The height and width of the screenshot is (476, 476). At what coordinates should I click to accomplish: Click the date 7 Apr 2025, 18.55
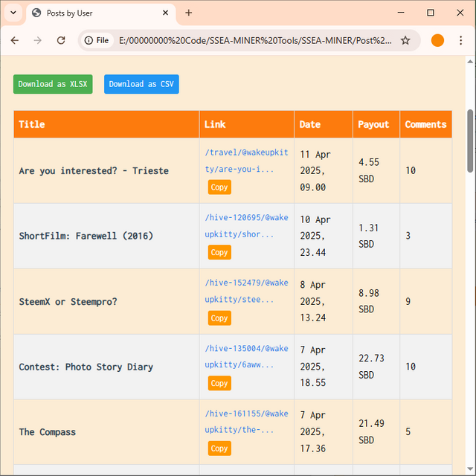[x=312, y=367]
